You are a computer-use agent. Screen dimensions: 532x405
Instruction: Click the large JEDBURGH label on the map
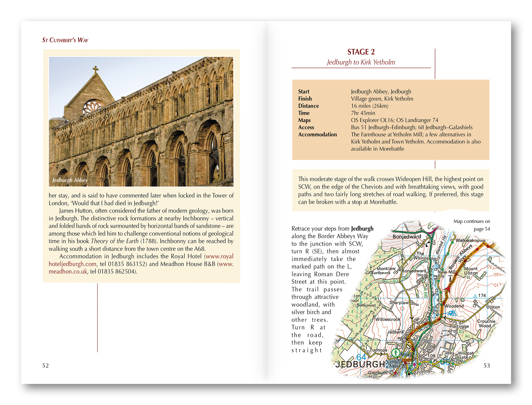(360, 364)
